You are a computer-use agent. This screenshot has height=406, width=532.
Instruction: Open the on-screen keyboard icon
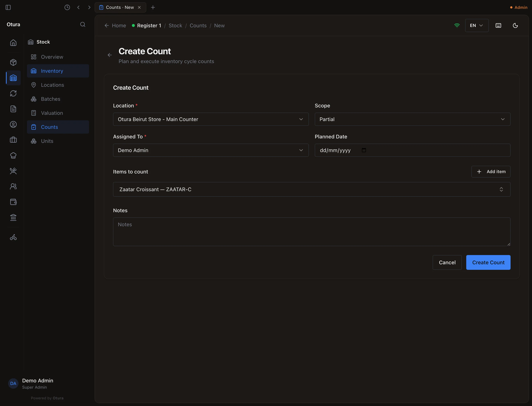click(498, 25)
